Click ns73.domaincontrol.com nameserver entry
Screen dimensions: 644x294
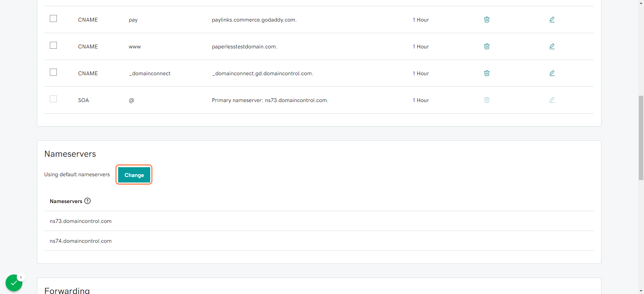click(80, 221)
